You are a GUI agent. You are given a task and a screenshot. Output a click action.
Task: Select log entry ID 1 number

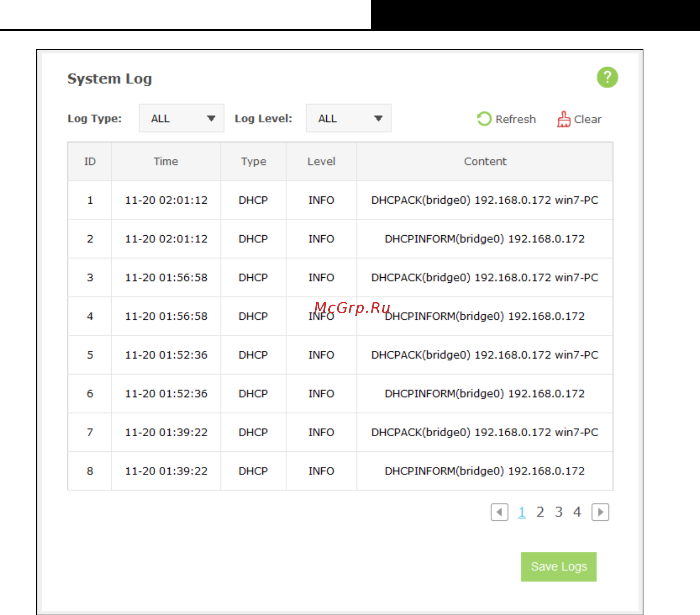coord(90,200)
